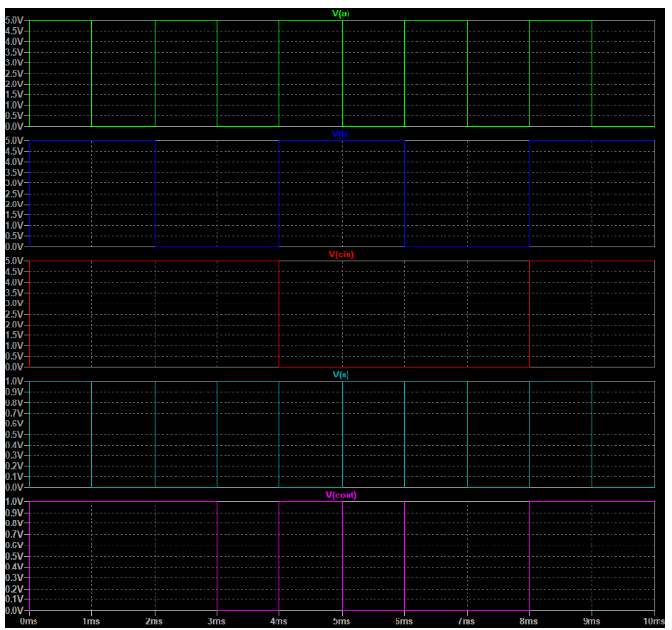Click the 10ms time axis label
Screen dimensions: 672x630
tap(654, 621)
